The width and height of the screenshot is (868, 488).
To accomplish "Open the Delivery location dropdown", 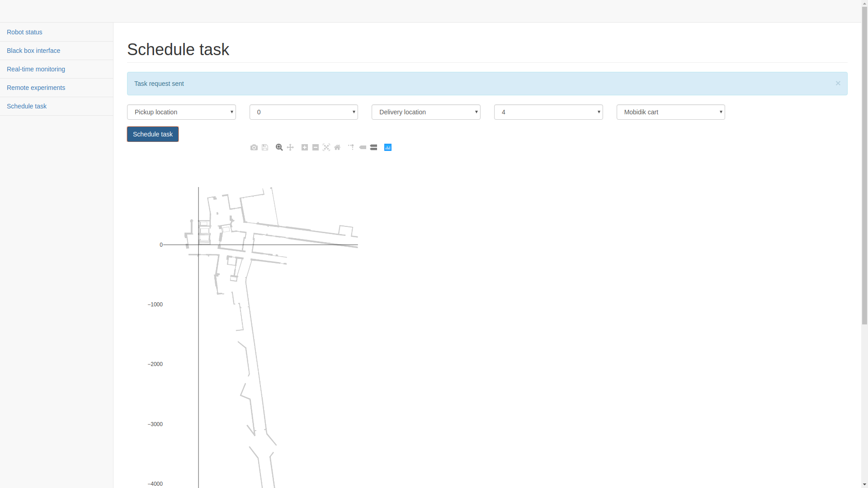I will pyautogui.click(x=426, y=112).
